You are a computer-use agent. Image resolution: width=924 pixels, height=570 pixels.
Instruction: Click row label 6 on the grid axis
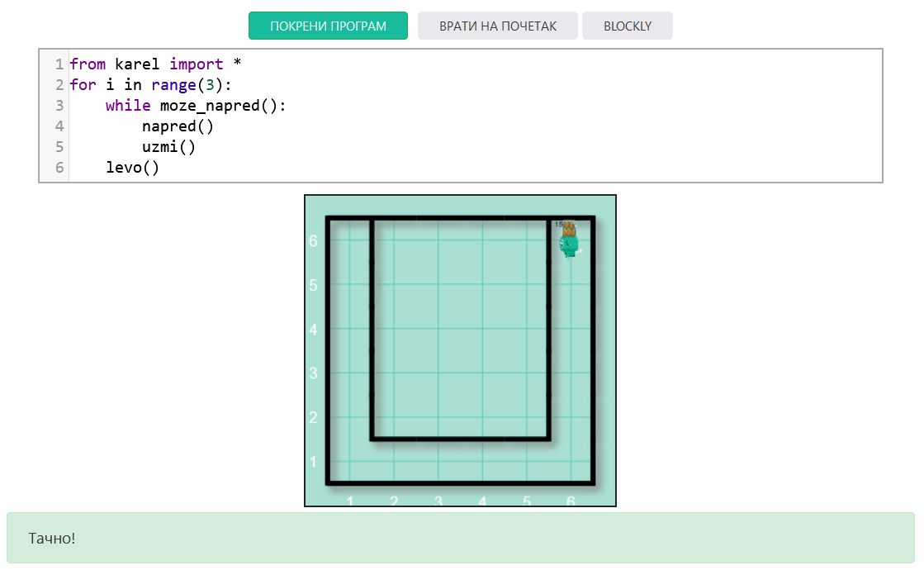(313, 241)
